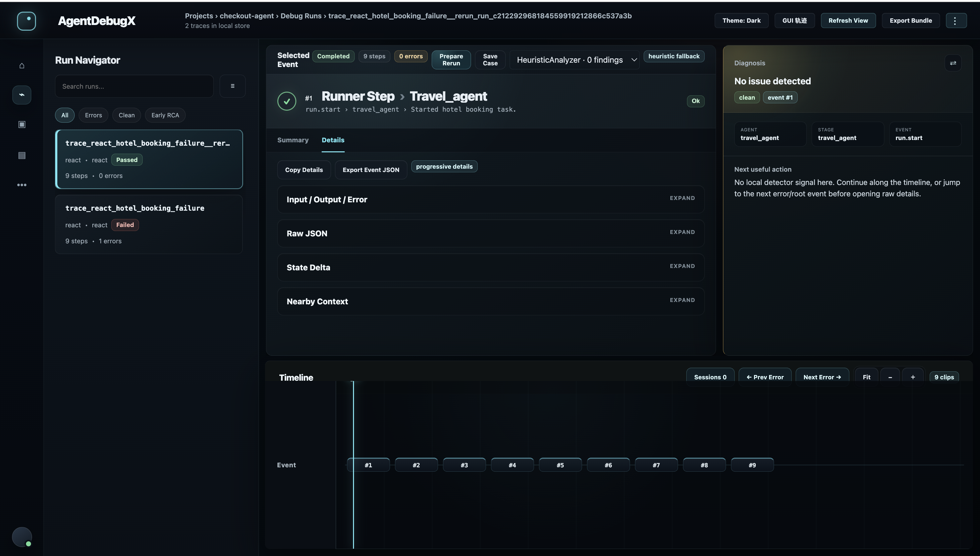Select timeline clip #7

[x=656, y=465]
